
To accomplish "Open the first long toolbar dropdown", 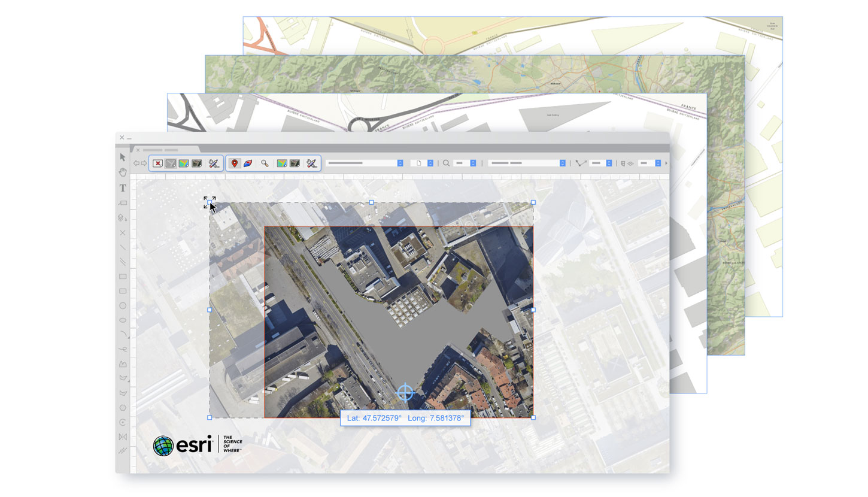I will point(400,163).
